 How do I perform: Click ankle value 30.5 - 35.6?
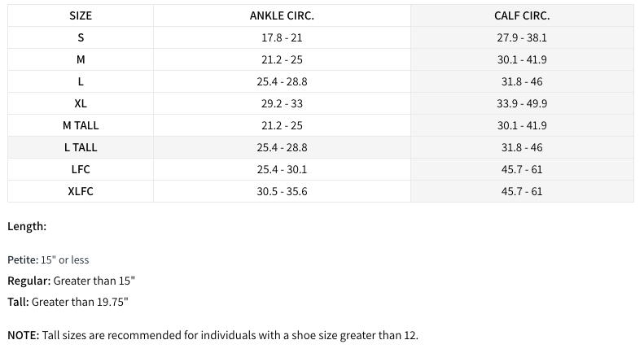point(282,191)
